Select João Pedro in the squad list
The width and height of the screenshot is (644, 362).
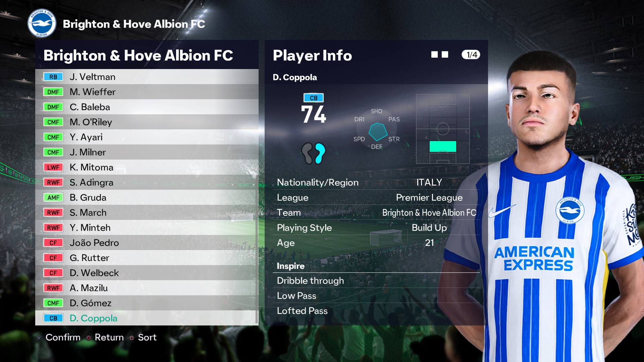tap(147, 243)
